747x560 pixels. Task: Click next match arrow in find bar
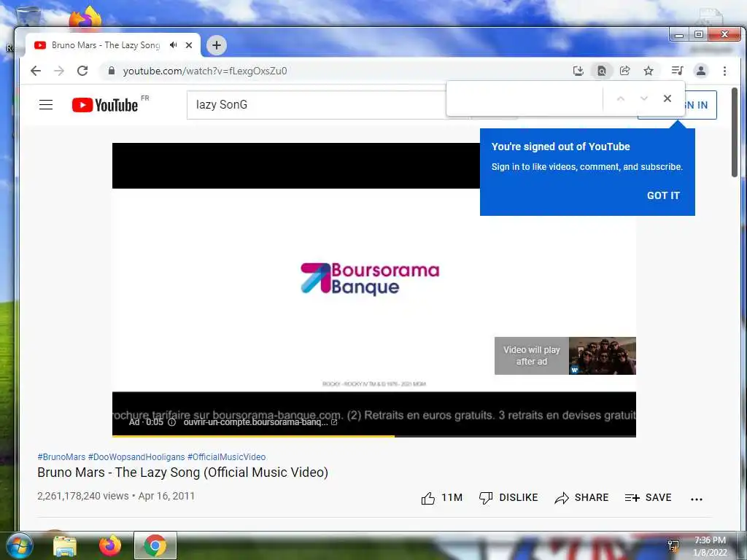click(644, 98)
